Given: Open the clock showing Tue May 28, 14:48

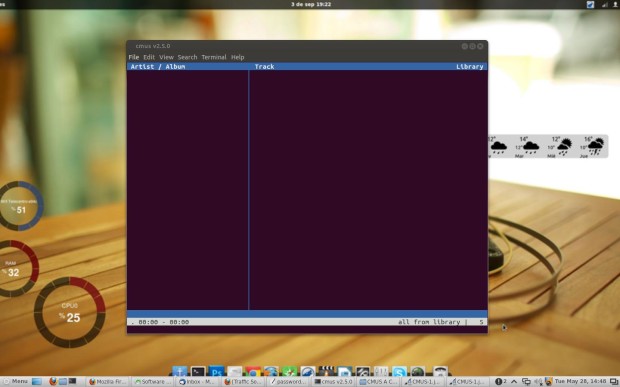Looking at the screenshot, I should click(x=580, y=381).
